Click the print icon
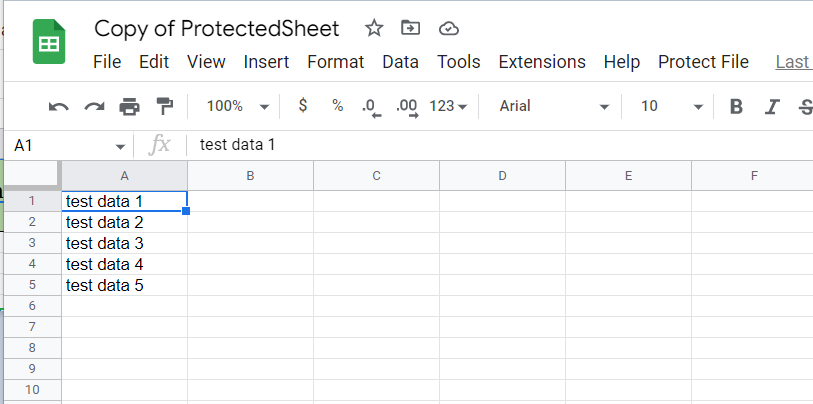Viewport: 813px width, 404px height. tap(130, 107)
